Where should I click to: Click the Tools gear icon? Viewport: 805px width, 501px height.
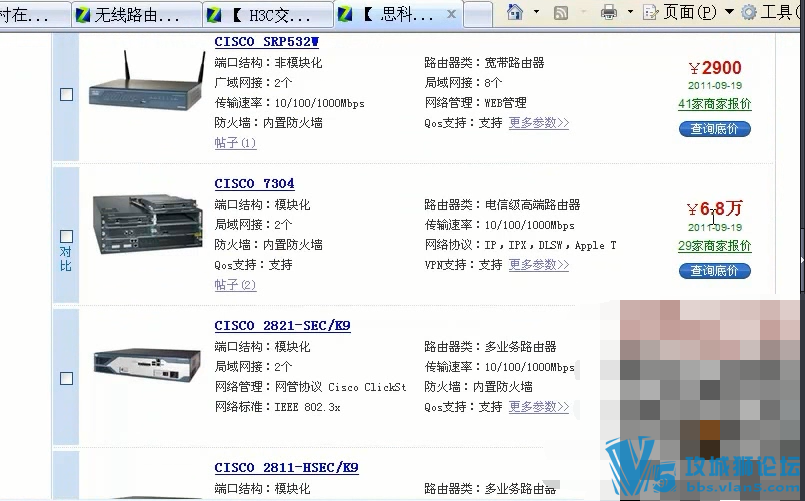click(x=749, y=12)
